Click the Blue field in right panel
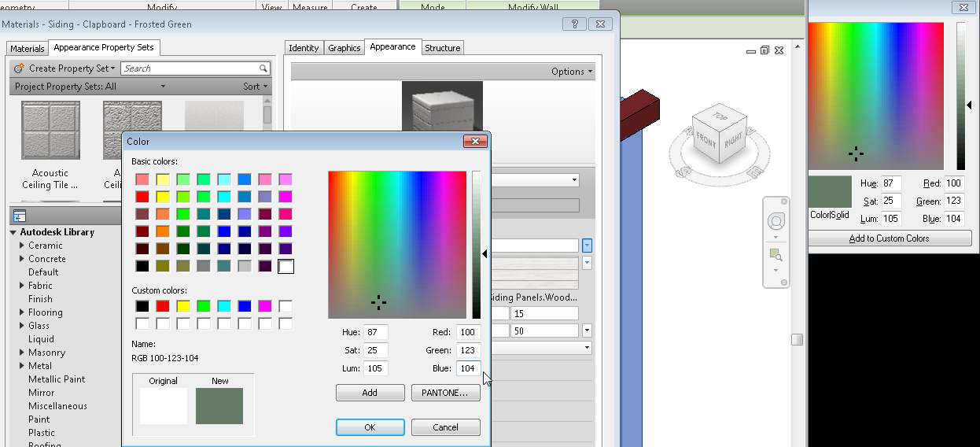Viewport: 980px width, 447px height. pos(954,219)
